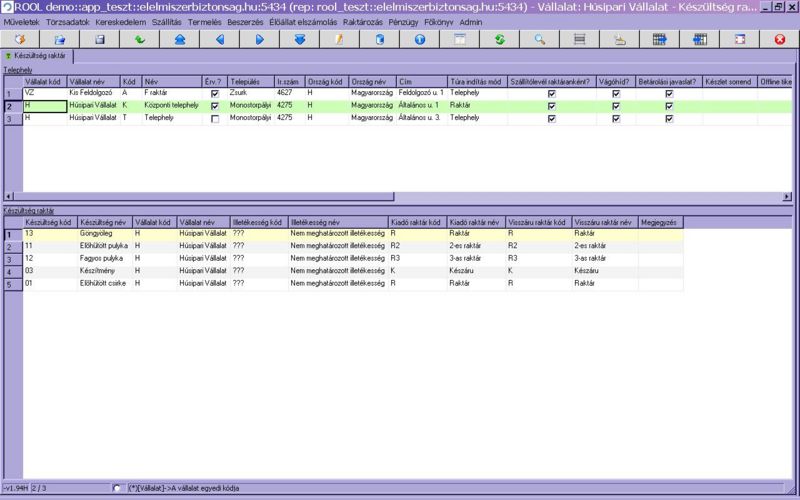Click the save (floppy disk) toolbar icon
Image resolution: width=800 pixels, height=500 pixels.
click(99, 39)
